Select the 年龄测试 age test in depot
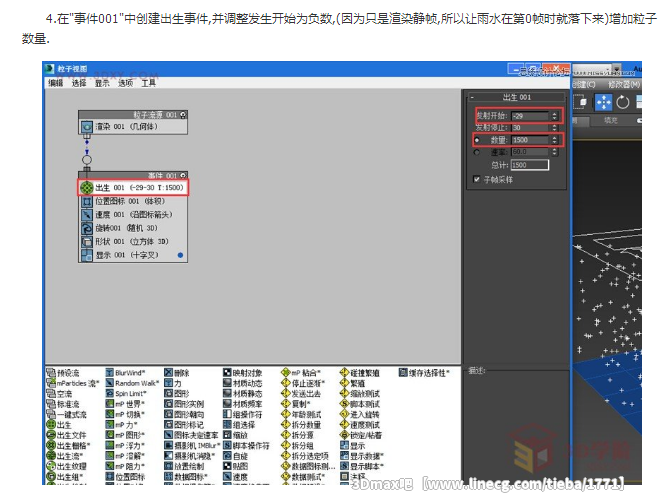This screenshot has height=503, width=664. (x=301, y=414)
